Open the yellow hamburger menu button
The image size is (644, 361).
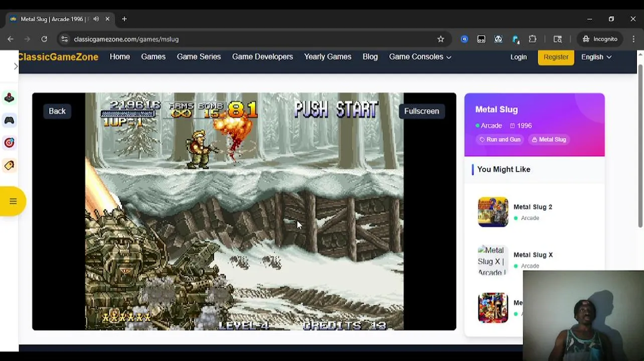(x=13, y=201)
